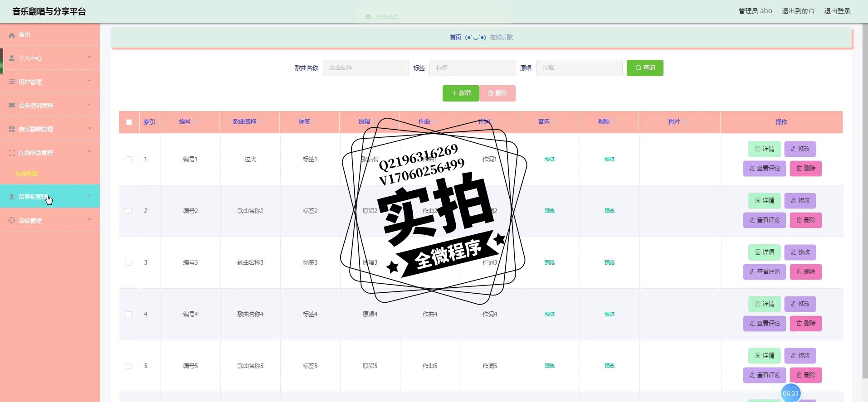This screenshot has width=868, height=402.
Task: Expand the 个人中心 menu chevron
Action: click(x=89, y=57)
